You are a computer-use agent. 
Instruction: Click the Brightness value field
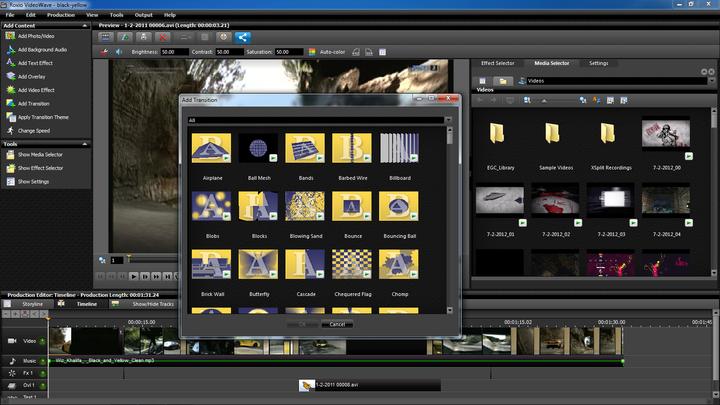click(x=174, y=52)
